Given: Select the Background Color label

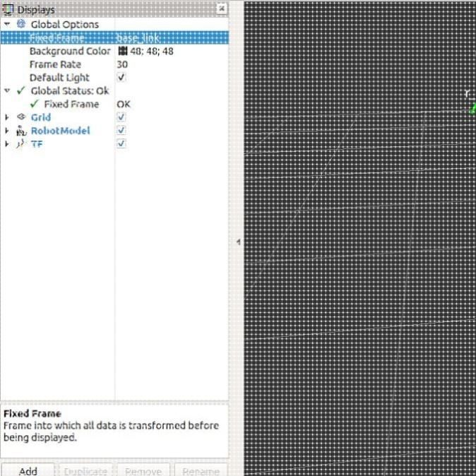Looking at the screenshot, I should [70, 51].
